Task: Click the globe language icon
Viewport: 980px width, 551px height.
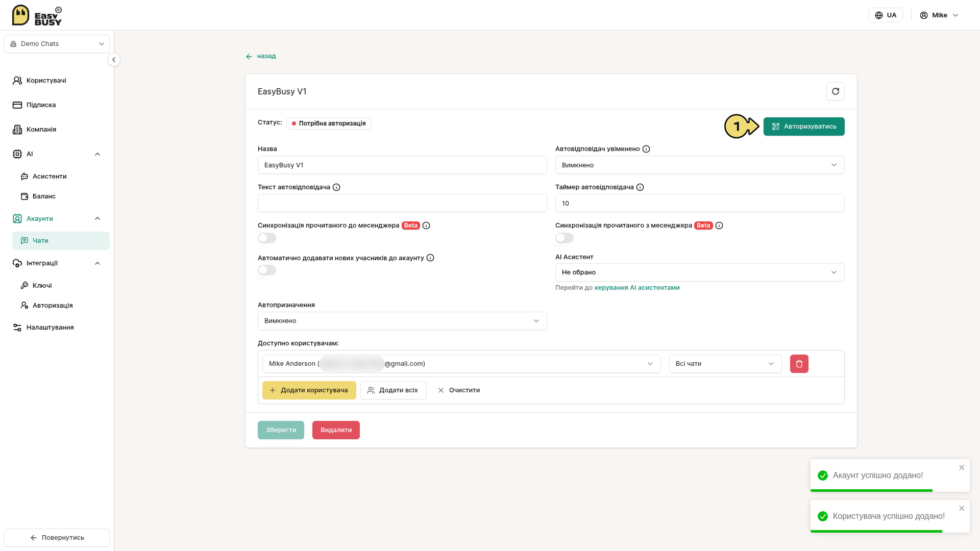Action: pos(879,15)
